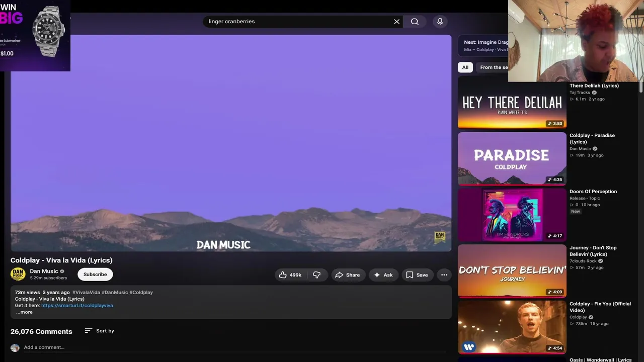Click the video player area
644x362 pixels.
pyautogui.click(x=231, y=143)
